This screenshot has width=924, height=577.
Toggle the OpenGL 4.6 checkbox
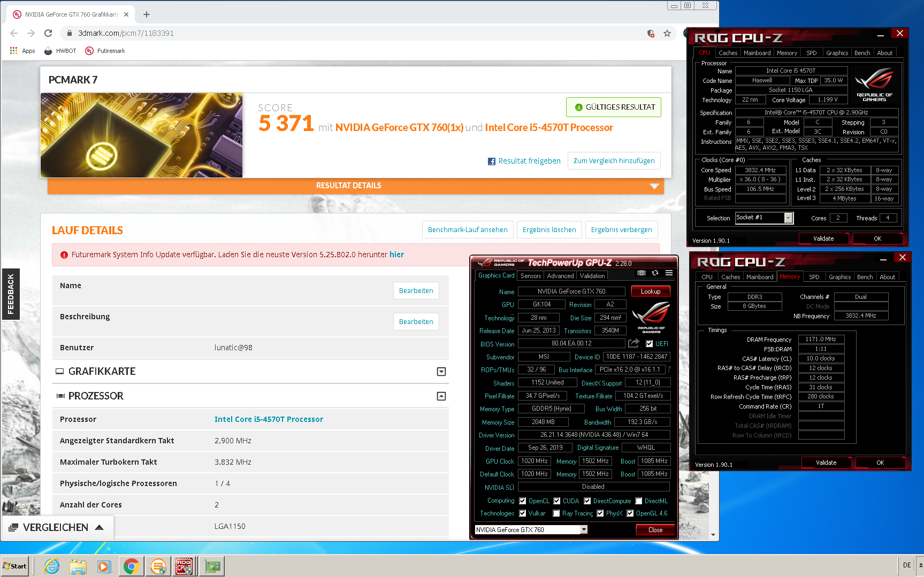click(x=630, y=513)
